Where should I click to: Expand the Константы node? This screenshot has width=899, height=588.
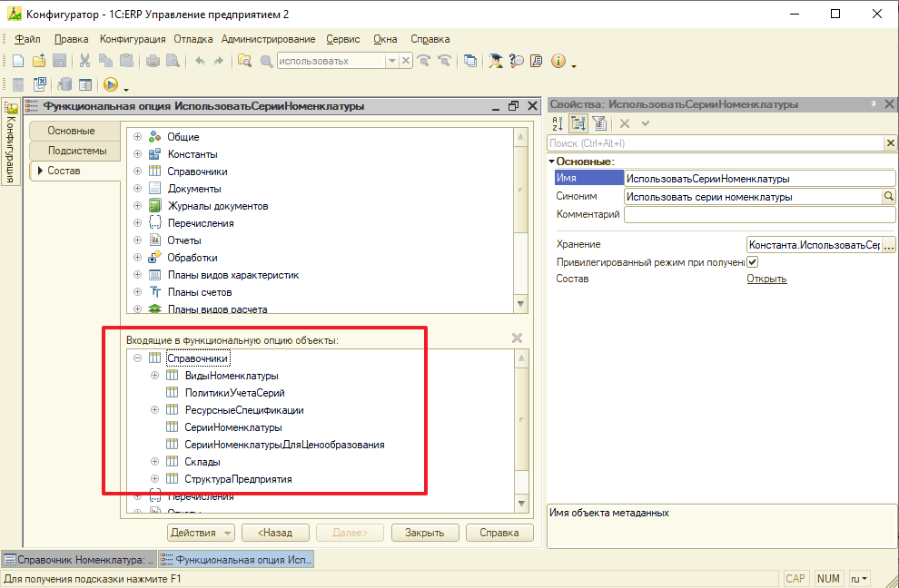(137, 154)
